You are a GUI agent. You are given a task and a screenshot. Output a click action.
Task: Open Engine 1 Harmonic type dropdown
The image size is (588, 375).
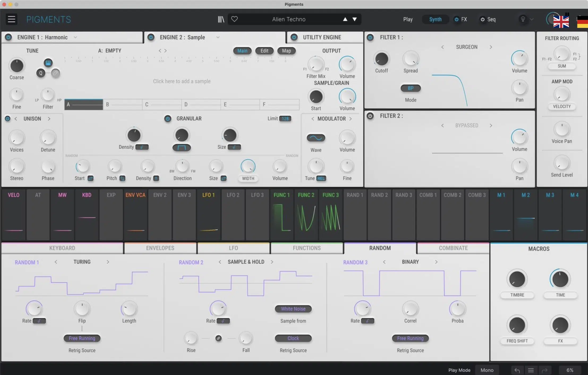pos(75,37)
